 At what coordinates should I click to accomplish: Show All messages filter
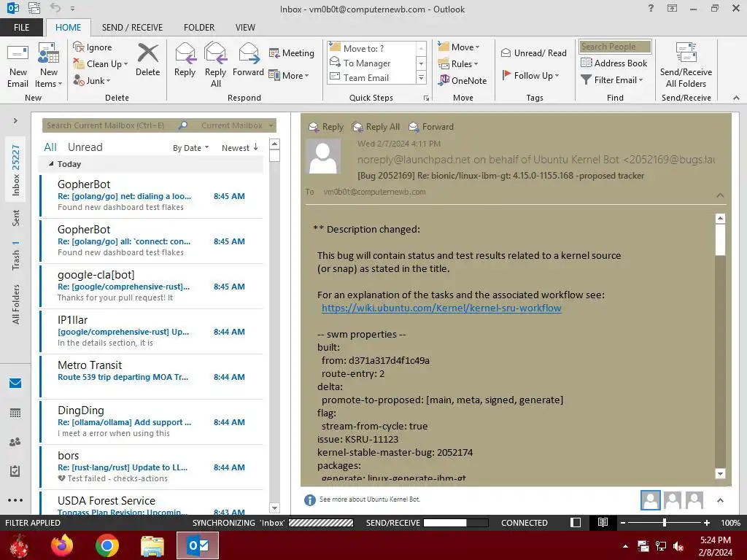click(x=50, y=147)
